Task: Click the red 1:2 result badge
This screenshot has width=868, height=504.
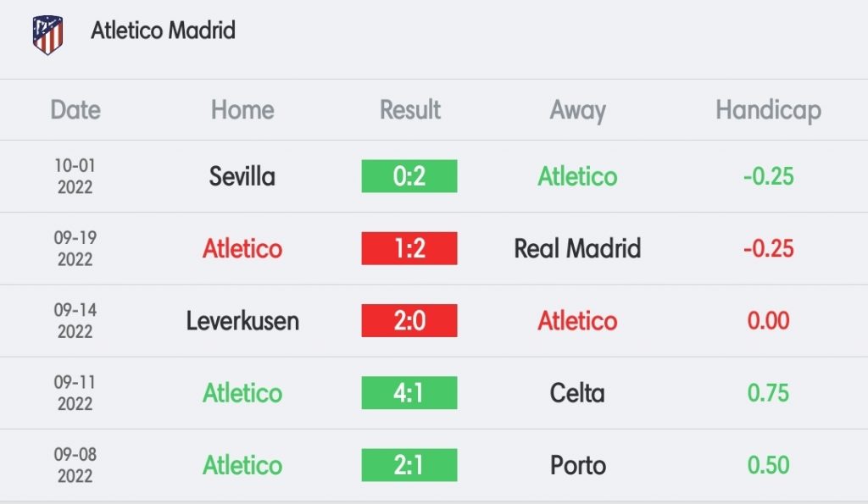Action: click(409, 248)
